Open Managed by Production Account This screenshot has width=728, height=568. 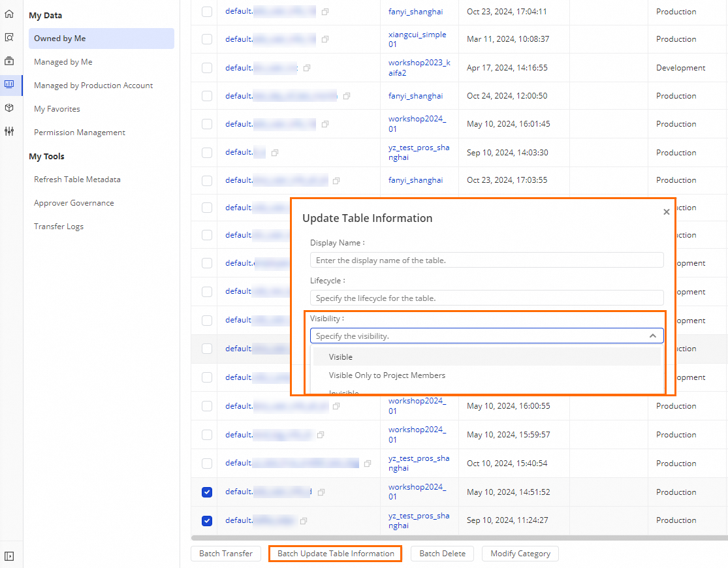pyautogui.click(x=93, y=86)
